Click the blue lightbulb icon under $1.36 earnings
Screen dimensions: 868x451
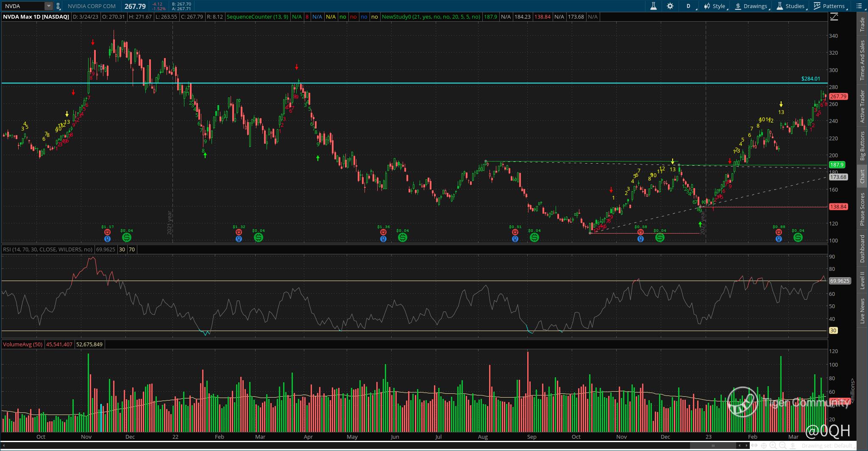click(x=383, y=239)
